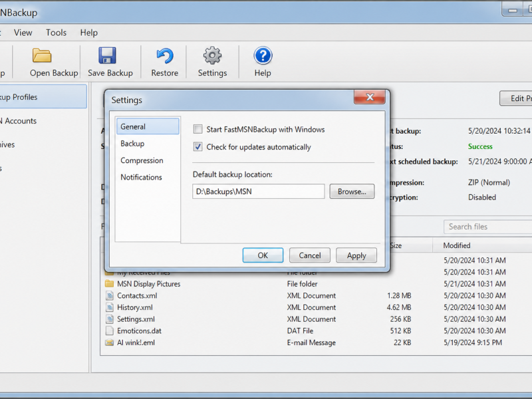Select the Contacts.xml file name
This screenshot has width=532, height=399.
tap(137, 295)
